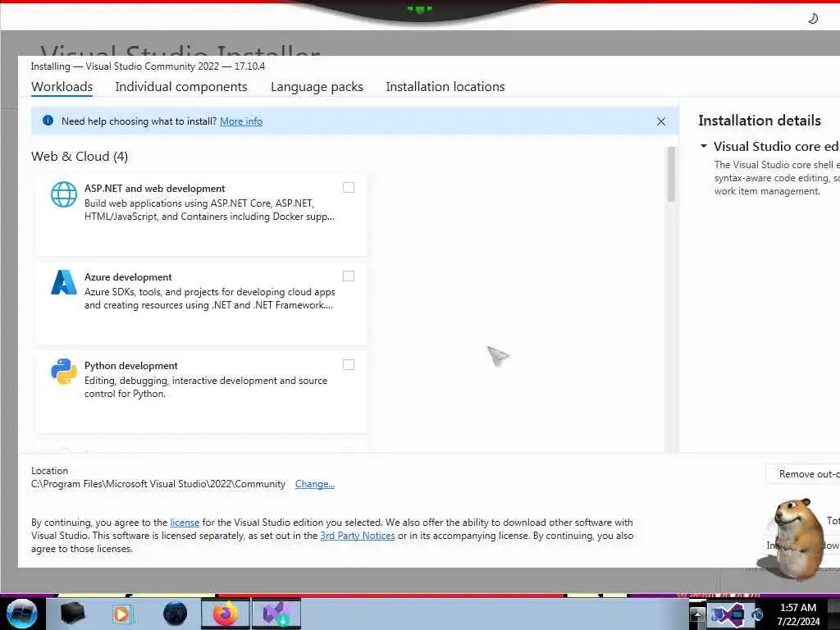The height and width of the screenshot is (630, 840).
Task: Toggle the dark mode moon icon
Action: click(812, 19)
